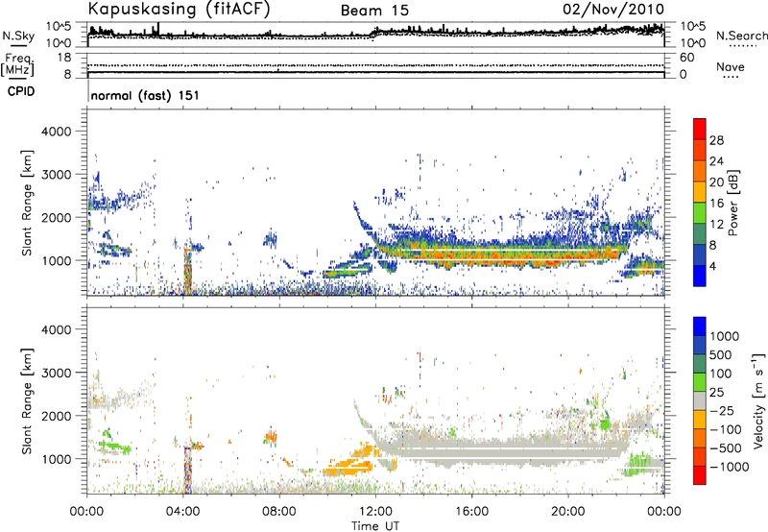Click the 24 tick on the Power color bar
Viewport: 768px width, 532px height.
pyautogui.click(x=716, y=161)
